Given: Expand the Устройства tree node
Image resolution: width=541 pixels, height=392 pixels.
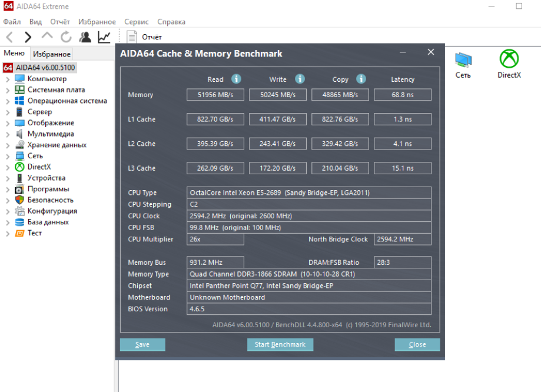Looking at the screenshot, I should [x=8, y=178].
